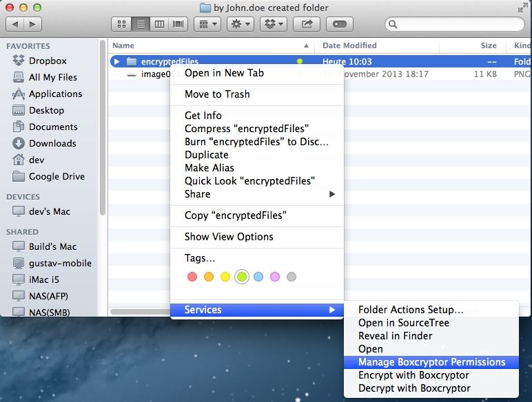Open the Services submenu
The width and height of the screenshot is (532, 402).
257,310
